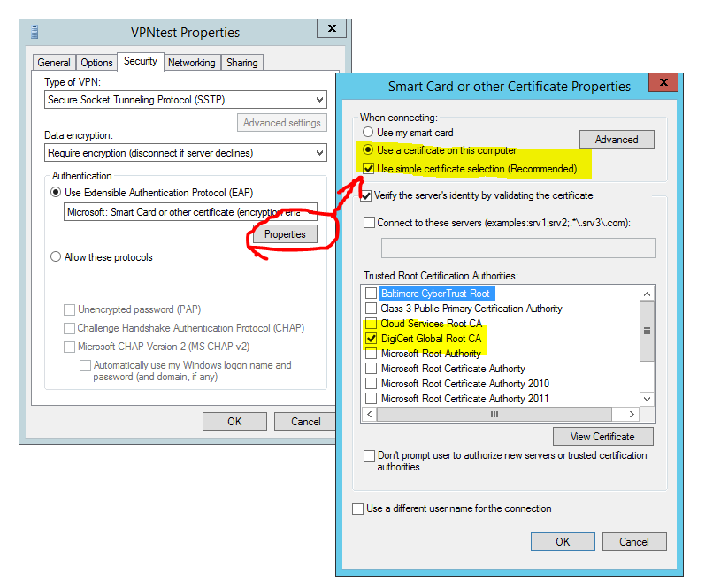Open the Options tab

click(96, 63)
